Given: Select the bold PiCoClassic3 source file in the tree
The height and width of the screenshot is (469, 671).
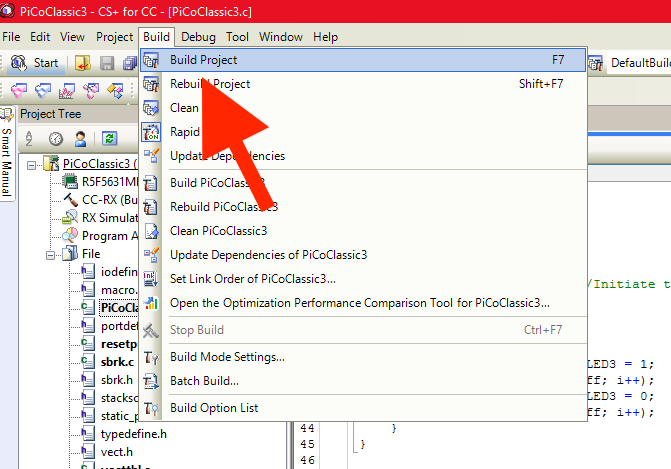Looking at the screenshot, I should pyautogui.click(x=119, y=308).
